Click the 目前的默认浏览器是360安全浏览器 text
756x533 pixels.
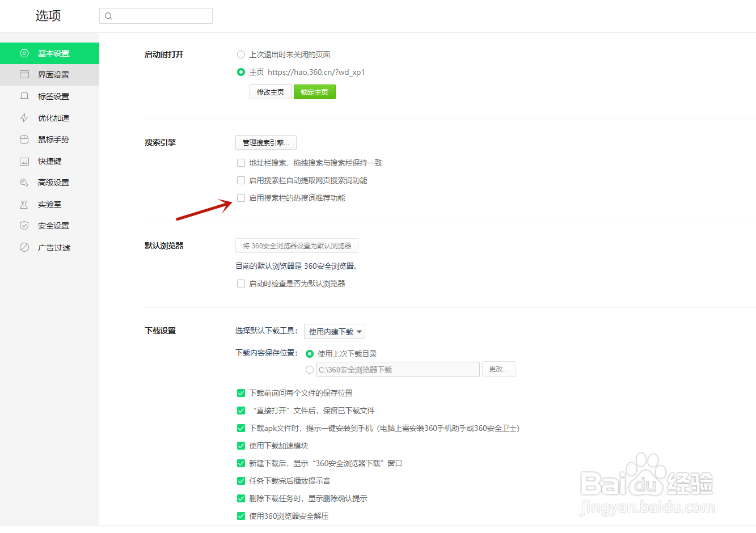(297, 266)
